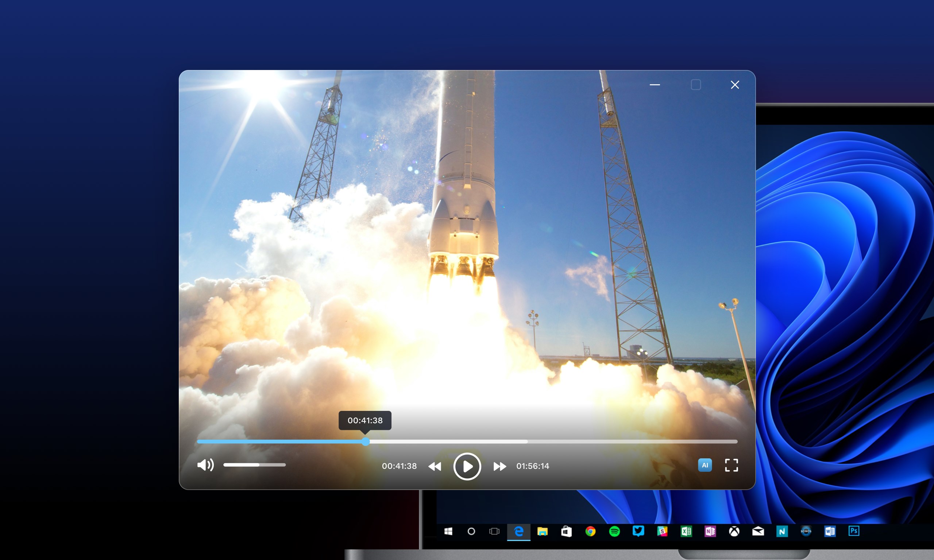Mute audio with the speaker icon
The image size is (934, 560).
pyautogui.click(x=205, y=465)
